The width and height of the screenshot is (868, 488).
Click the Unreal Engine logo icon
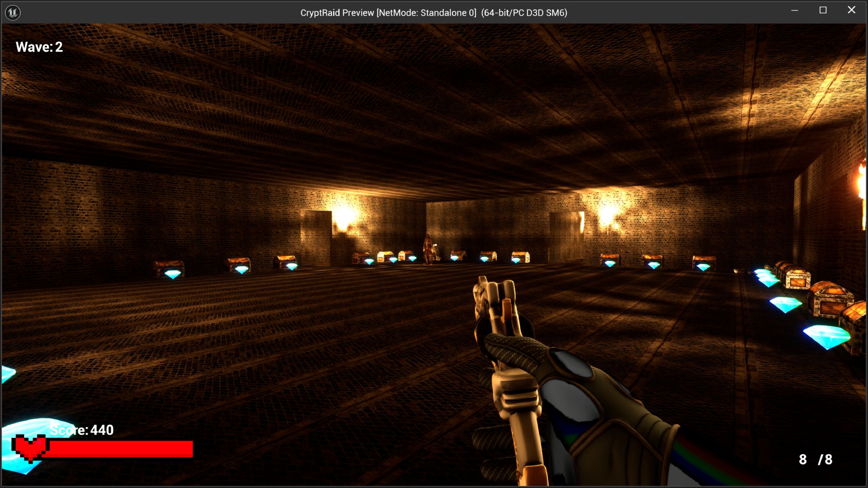13,13
